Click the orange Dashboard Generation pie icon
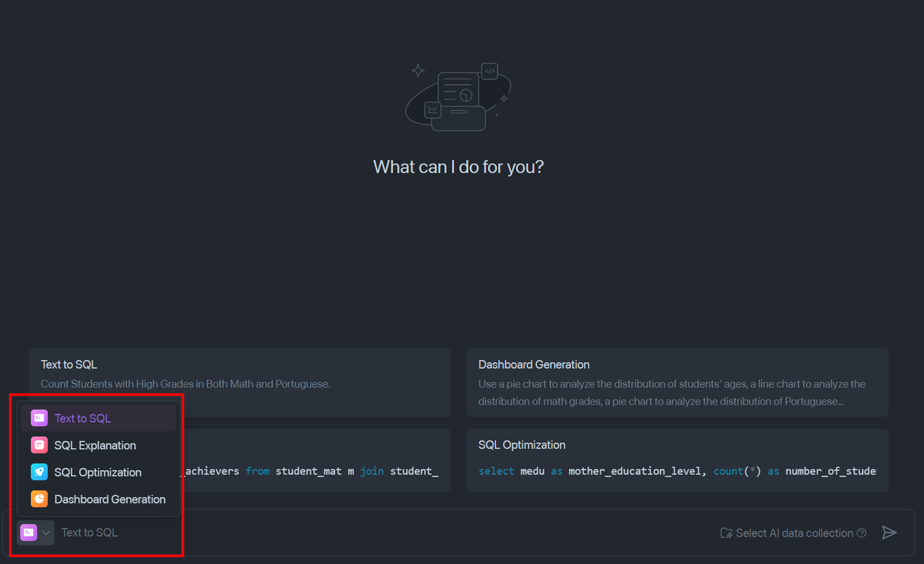The image size is (924, 564). coord(39,499)
